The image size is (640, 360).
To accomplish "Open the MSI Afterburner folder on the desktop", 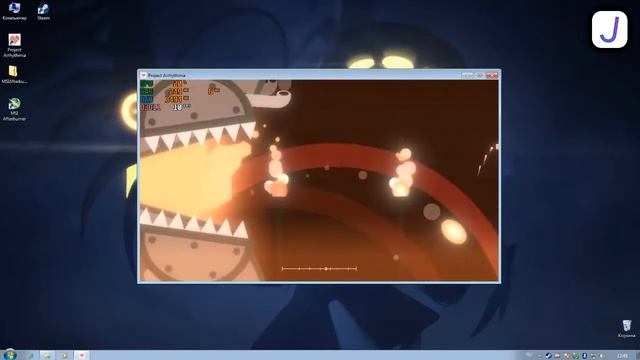I will tap(14, 75).
